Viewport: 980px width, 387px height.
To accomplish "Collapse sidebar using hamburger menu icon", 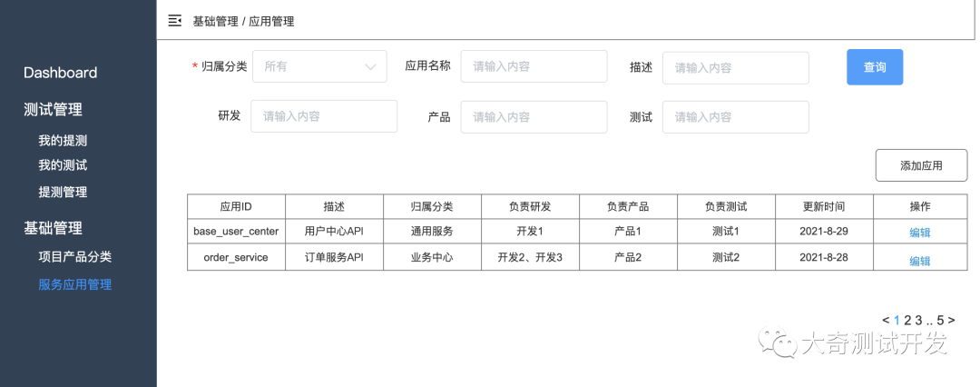I will 175,21.
